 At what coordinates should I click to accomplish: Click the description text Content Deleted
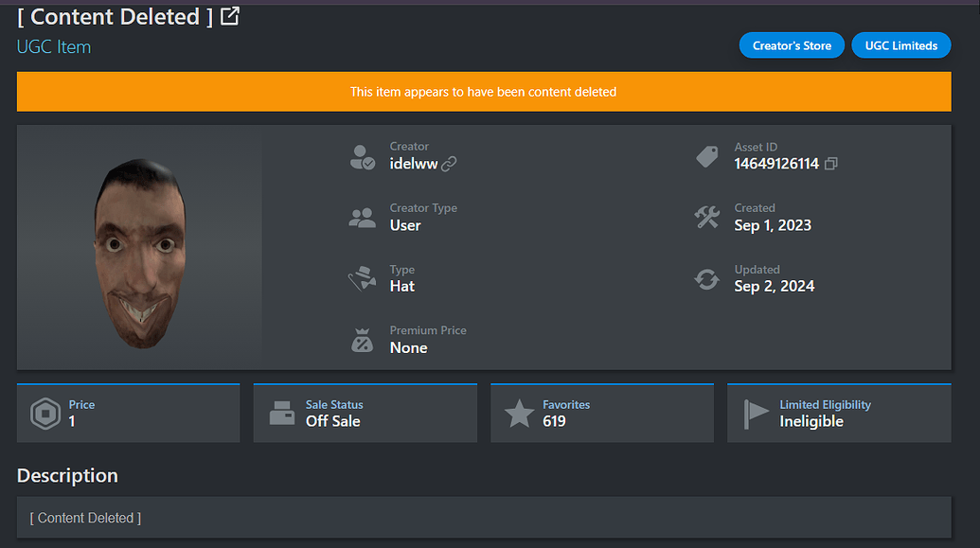(85, 518)
